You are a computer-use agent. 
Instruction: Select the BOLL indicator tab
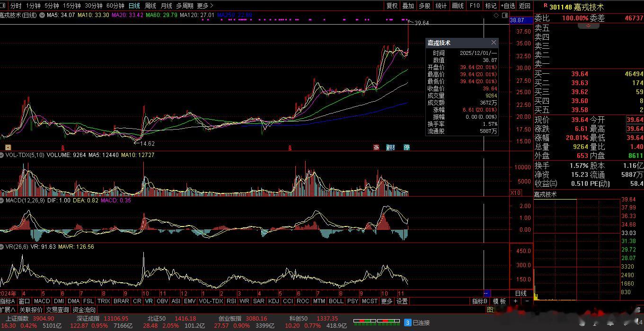tap(336, 301)
